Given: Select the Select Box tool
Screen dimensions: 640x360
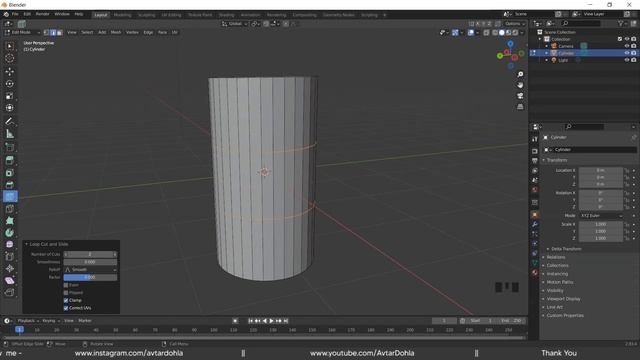Looking at the screenshot, I should [9, 47].
